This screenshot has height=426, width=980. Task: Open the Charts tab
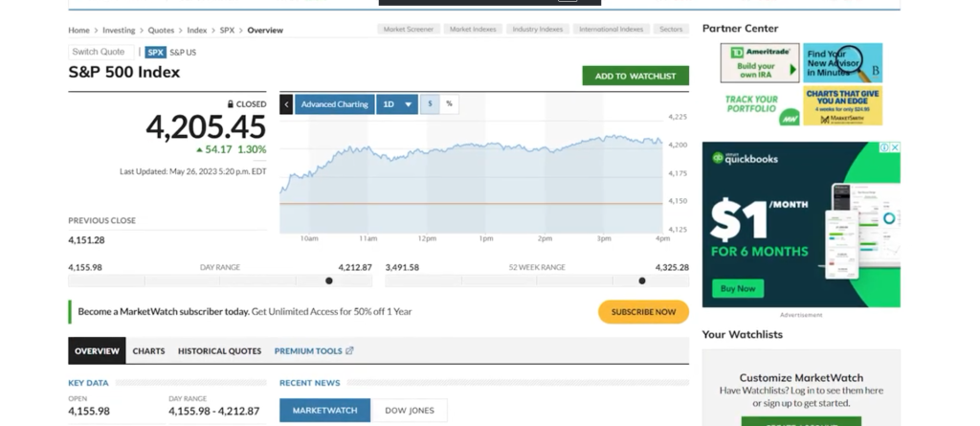tap(148, 351)
